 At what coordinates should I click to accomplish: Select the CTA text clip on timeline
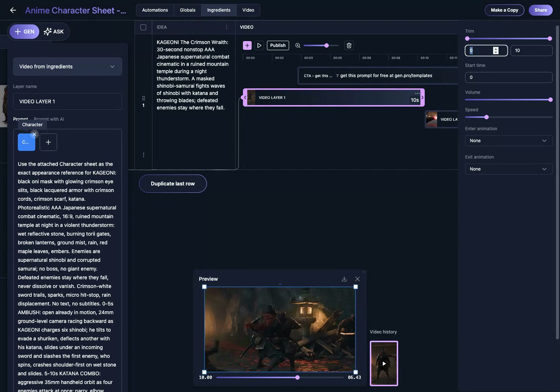[x=378, y=76]
